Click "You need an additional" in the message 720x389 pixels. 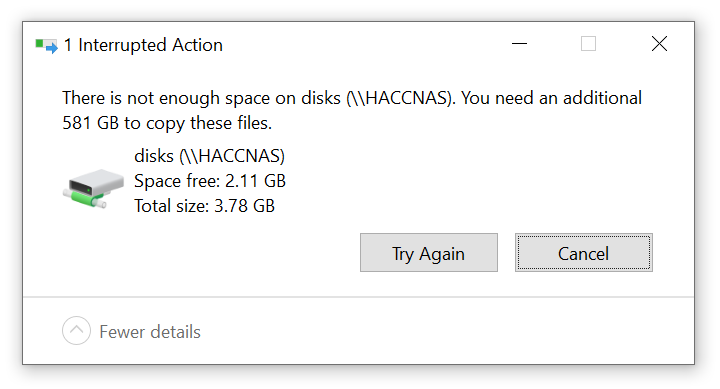(551, 98)
